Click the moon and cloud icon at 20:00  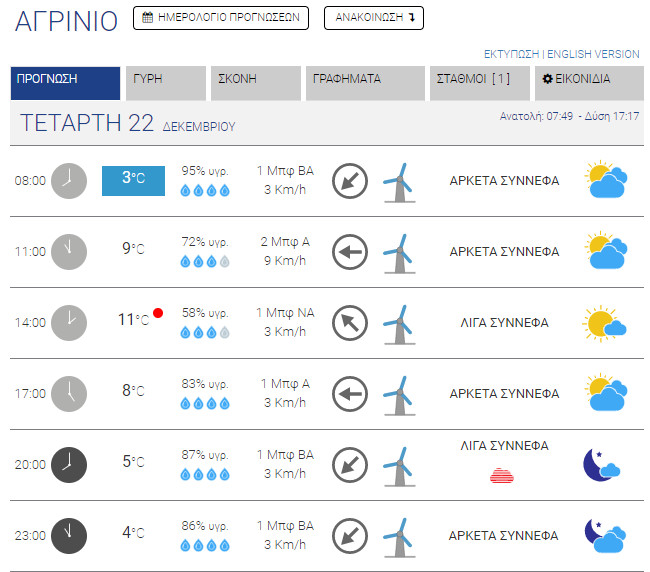pos(603,465)
